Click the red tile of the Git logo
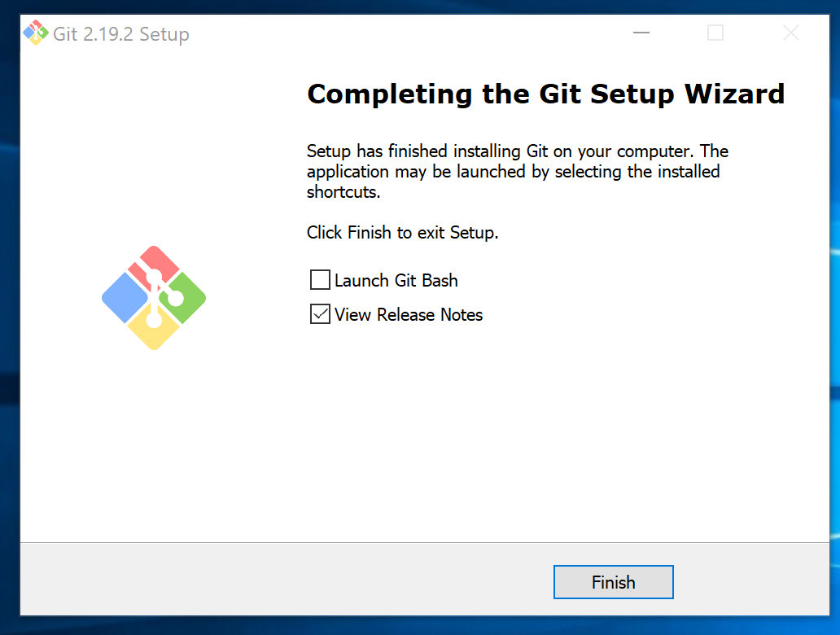 (154, 265)
